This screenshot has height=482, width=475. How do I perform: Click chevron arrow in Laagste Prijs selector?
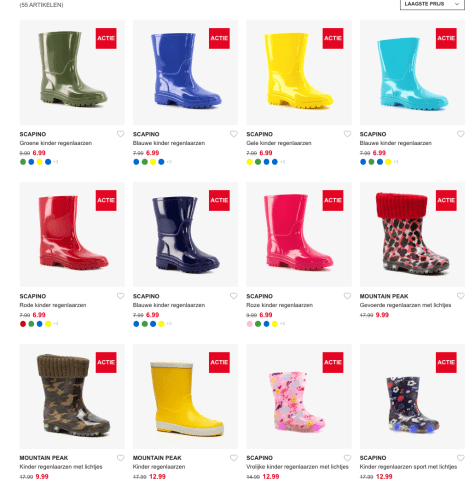[x=457, y=4]
